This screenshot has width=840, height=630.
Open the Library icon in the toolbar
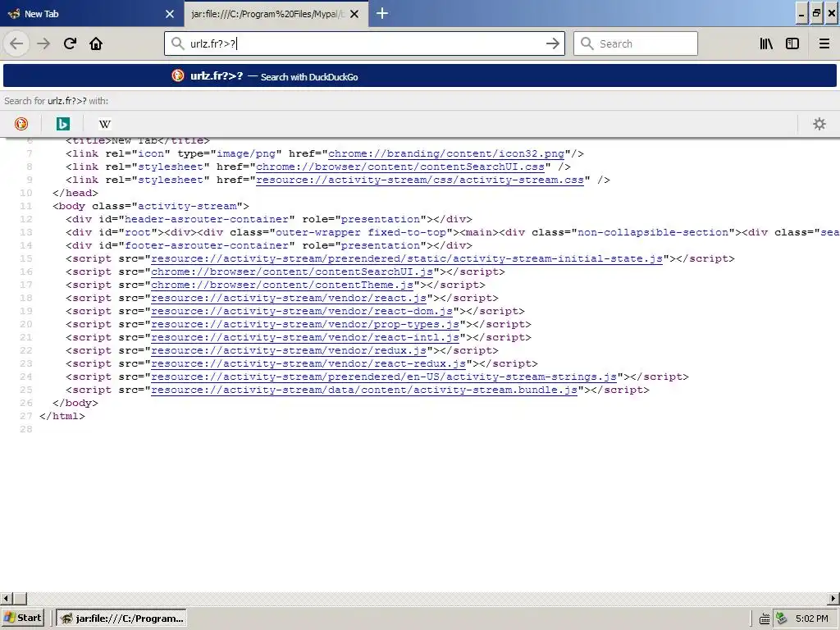click(x=766, y=43)
